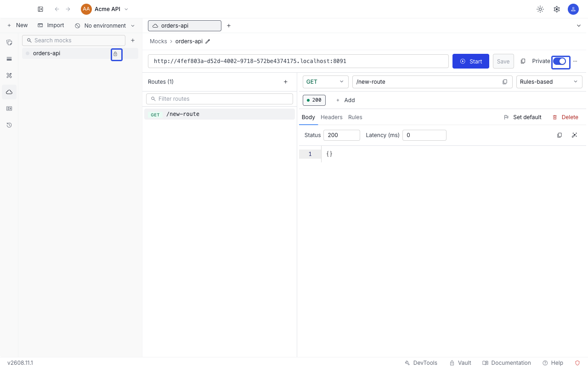Viewport: 588px width, 368px height.
Task: Open settings gear icon in top bar
Action: click(x=557, y=9)
